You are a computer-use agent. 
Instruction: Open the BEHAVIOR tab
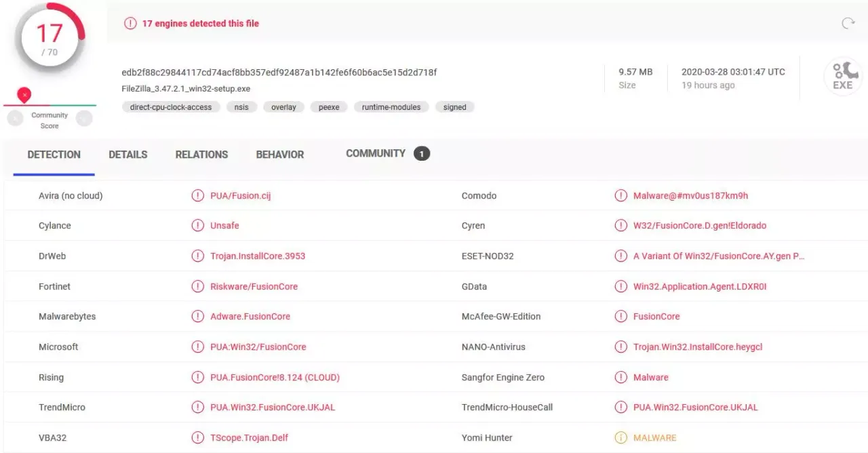point(280,155)
